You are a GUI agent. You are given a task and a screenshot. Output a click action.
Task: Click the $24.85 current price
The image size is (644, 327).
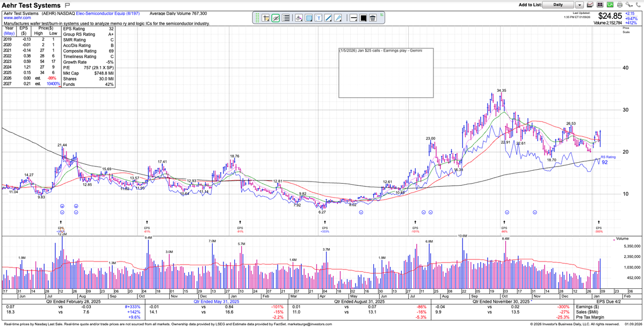(x=610, y=16)
